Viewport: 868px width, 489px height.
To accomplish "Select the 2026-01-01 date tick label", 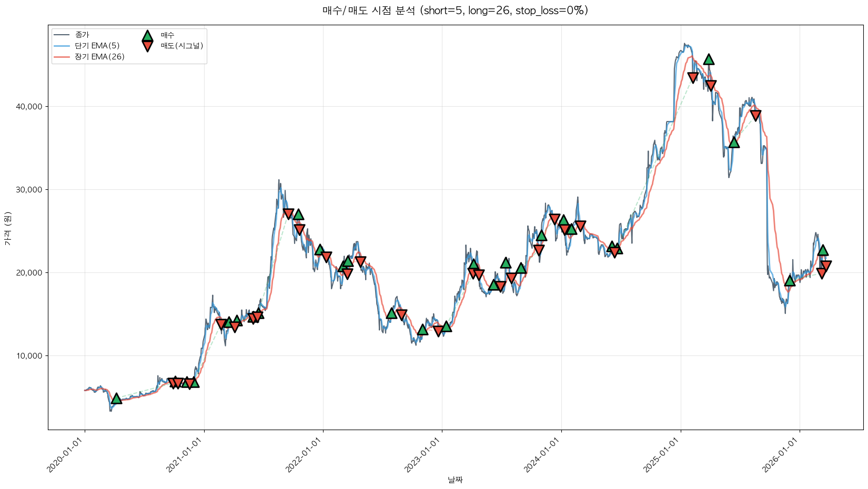I will [x=782, y=455].
